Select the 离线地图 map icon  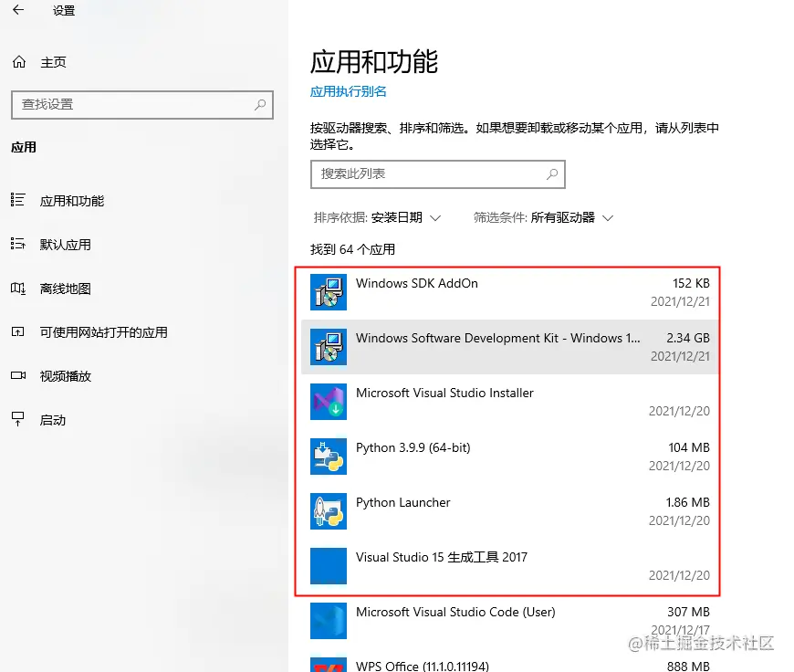pyautogui.click(x=17, y=289)
